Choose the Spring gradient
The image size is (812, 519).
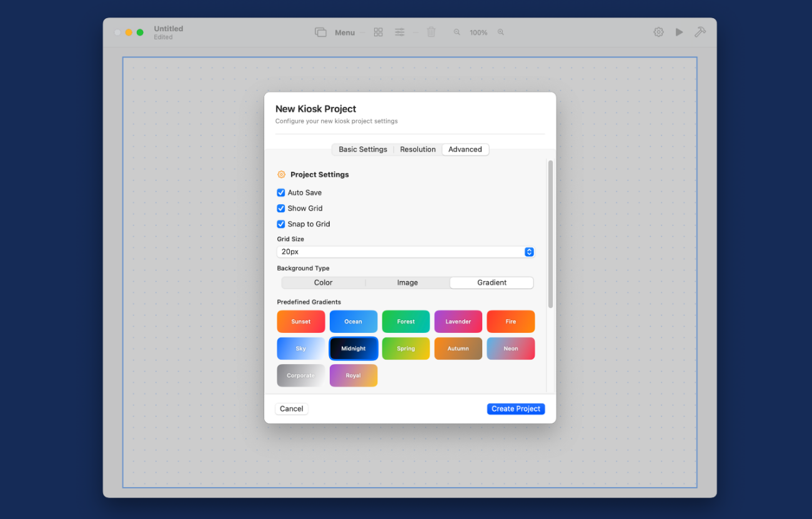point(406,348)
